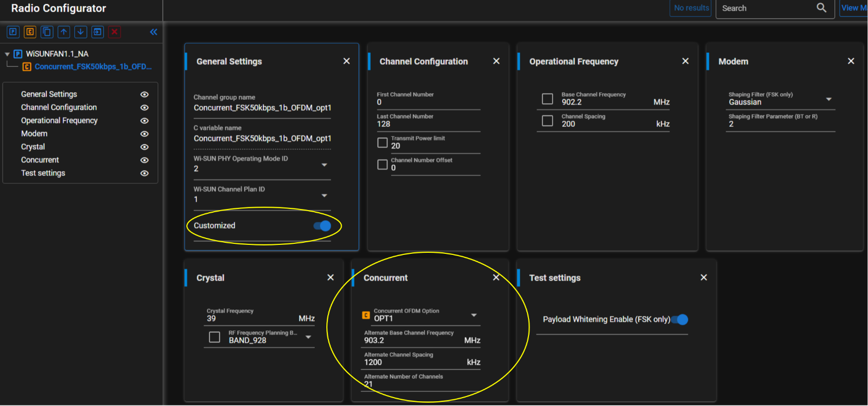Select Concurrent_FSK50kbps_1b_OFD... tree item
The width and height of the screenshot is (868, 406).
[x=93, y=67]
